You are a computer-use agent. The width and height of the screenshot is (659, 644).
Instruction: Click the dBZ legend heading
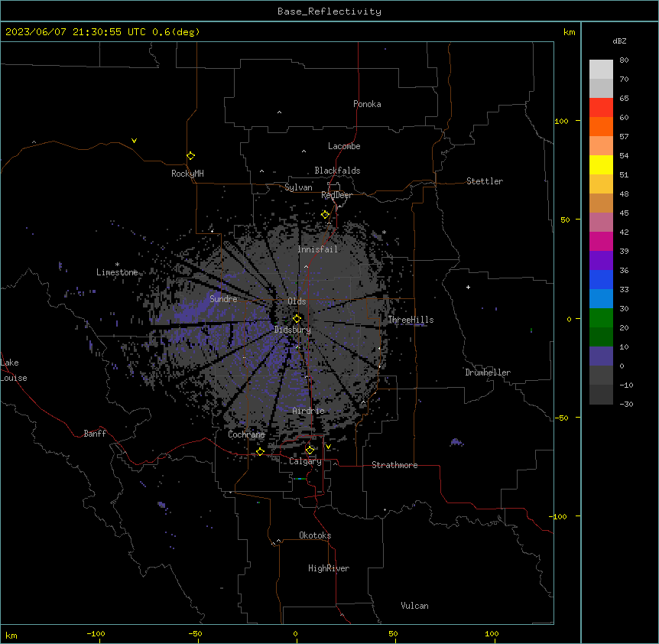[619, 41]
